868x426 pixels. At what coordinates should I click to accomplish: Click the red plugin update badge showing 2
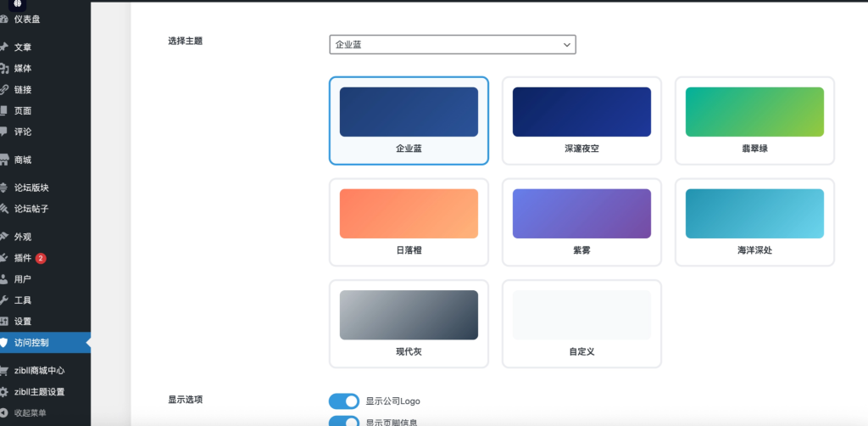41,258
